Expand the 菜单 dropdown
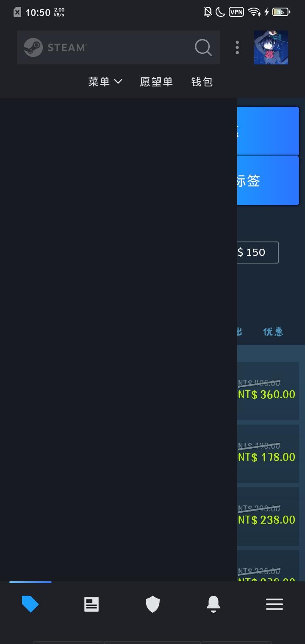This screenshot has width=305, height=644. (x=105, y=82)
